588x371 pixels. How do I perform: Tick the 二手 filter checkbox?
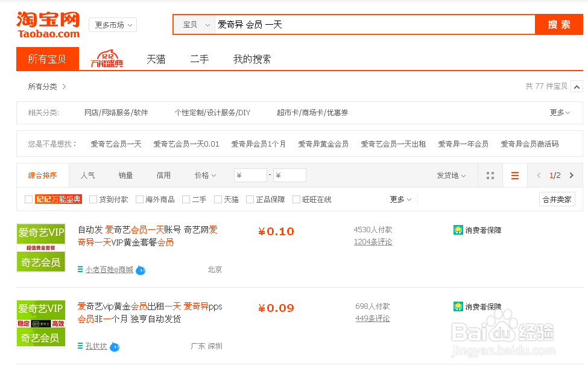(186, 199)
